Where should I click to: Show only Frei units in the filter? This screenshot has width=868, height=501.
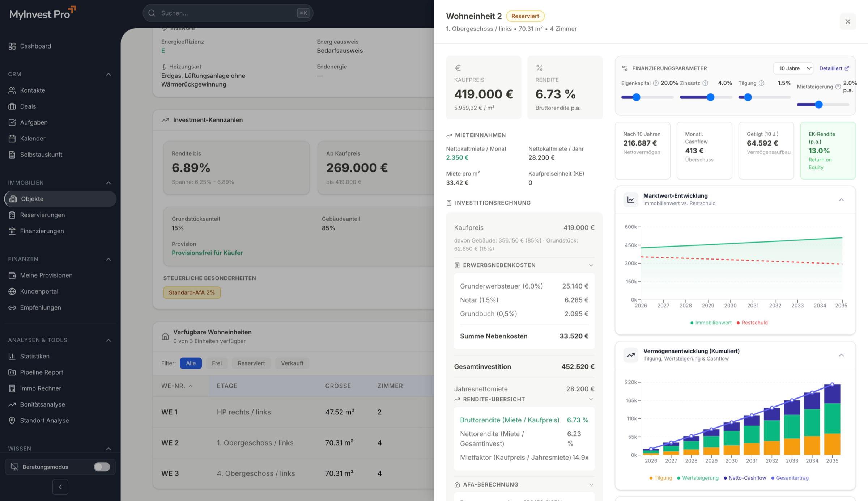tap(217, 363)
